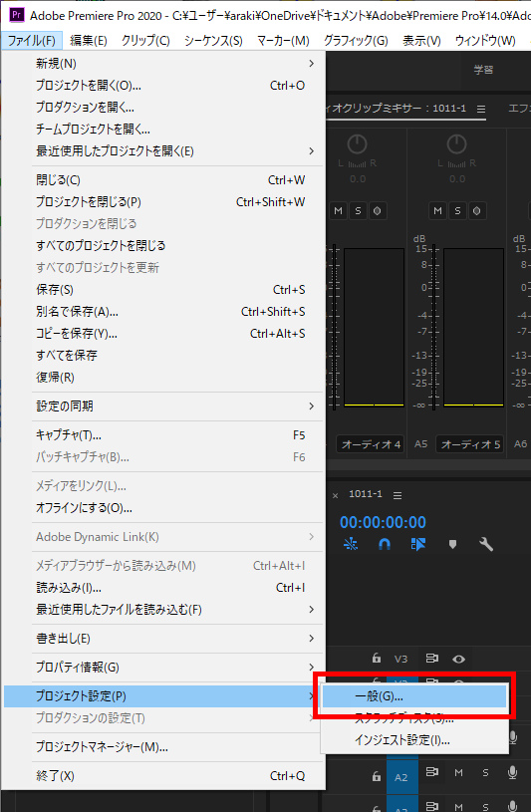Click the keyframe write button for オーディオ 4
The height and width of the screenshot is (812, 531).
point(378,211)
